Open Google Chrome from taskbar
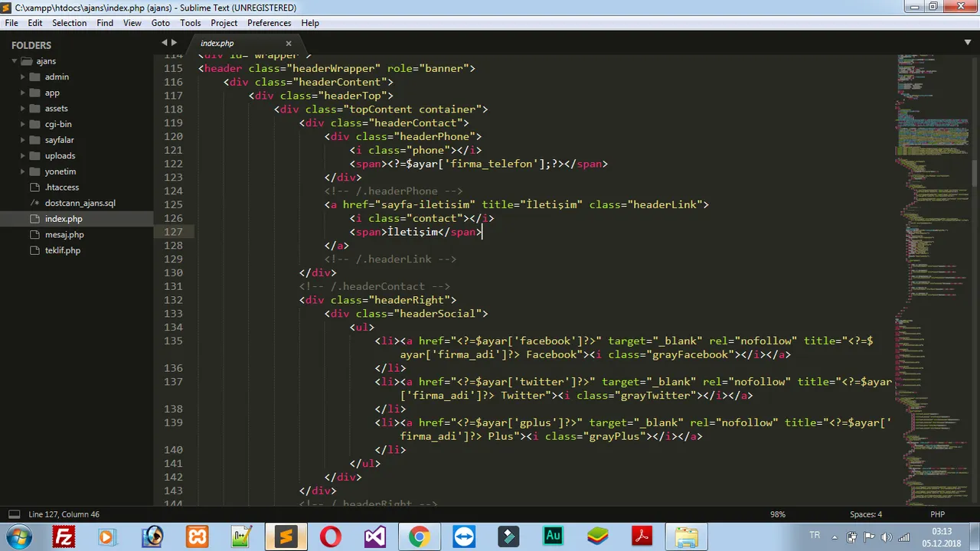 [419, 536]
